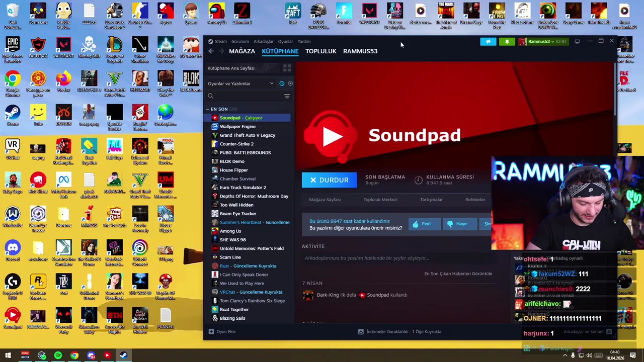Click Firefox desktop icon

coord(63,81)
